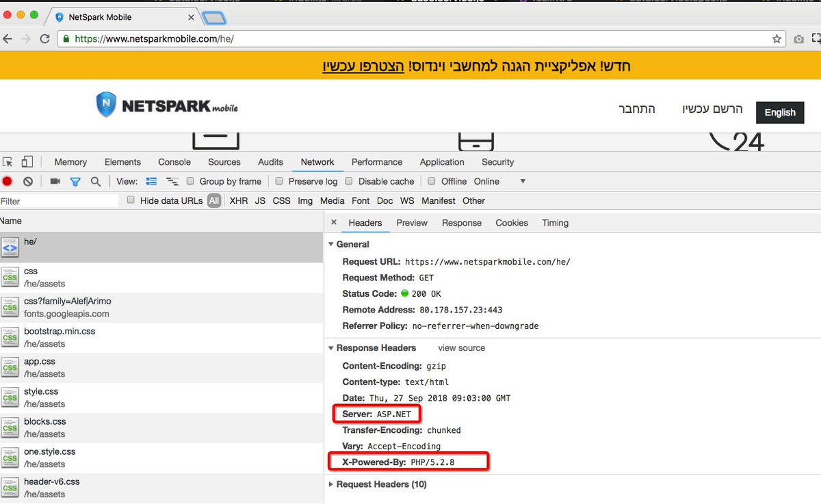
Task: Open the Security tab
Action: (x=497, y=162)
